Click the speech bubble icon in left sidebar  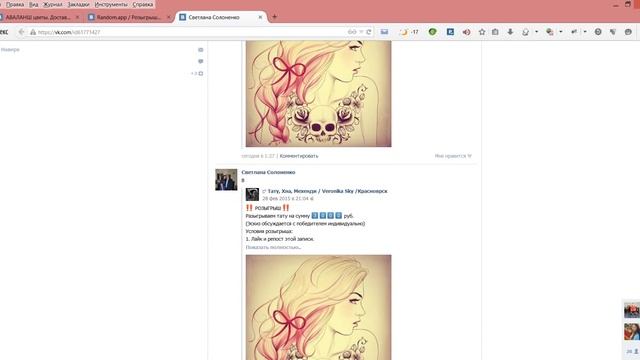[200, 61]
